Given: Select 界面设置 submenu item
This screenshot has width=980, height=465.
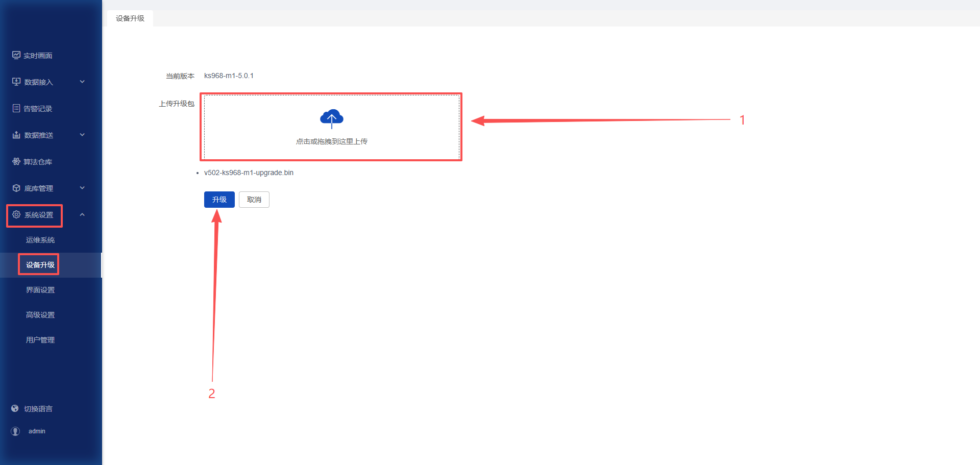Looking at the screenshot, I should (40, 290).
